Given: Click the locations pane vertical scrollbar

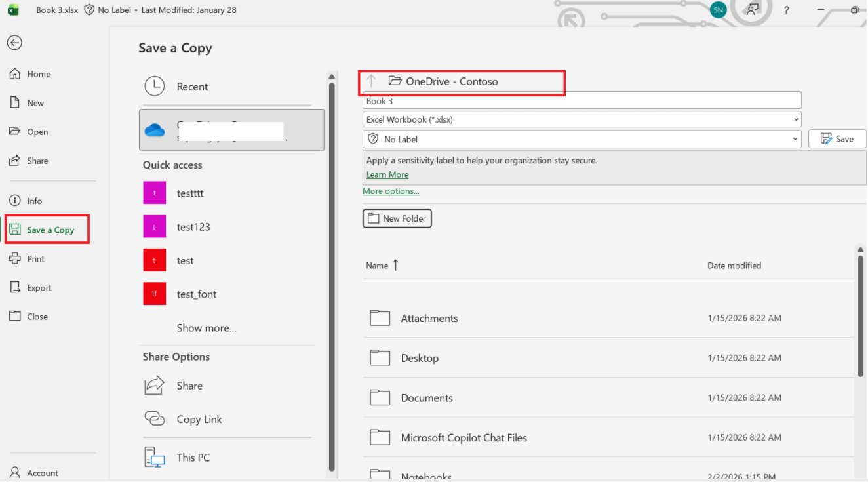Looking at the screenshot, I should [x=332, y=275].
